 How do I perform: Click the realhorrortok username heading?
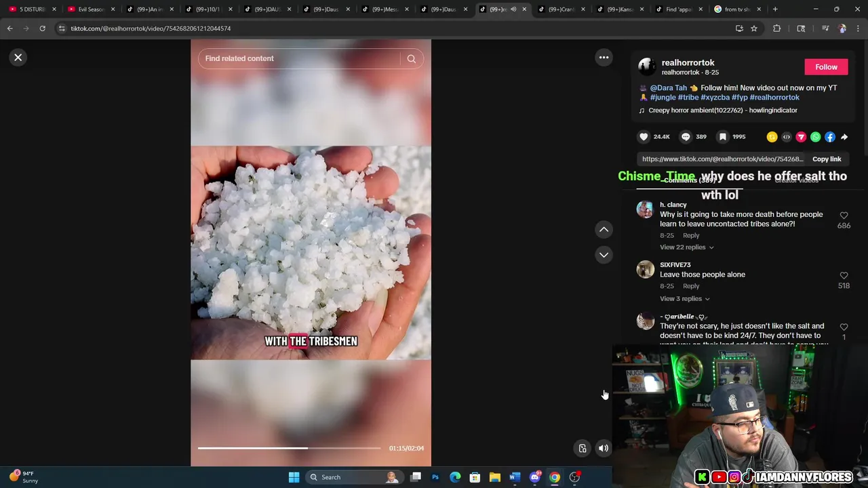coord(688,62)
